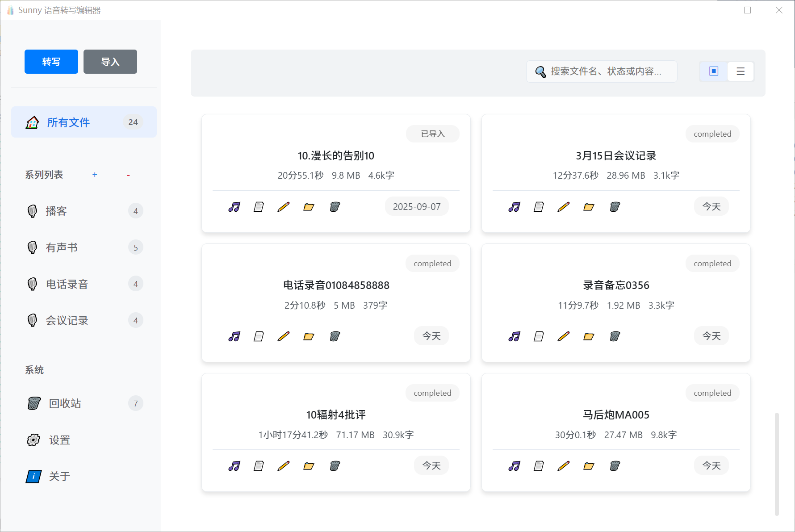
Task: Edit the 电话录音01084858888 transcription
Action: (283, 336)
